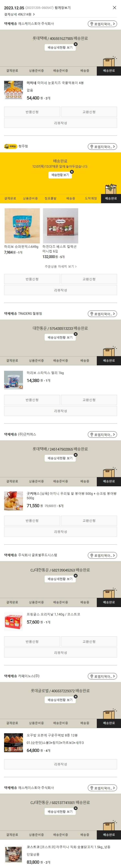View 배송상세현황 for 롯데택배 406551627985

[60, 47]
